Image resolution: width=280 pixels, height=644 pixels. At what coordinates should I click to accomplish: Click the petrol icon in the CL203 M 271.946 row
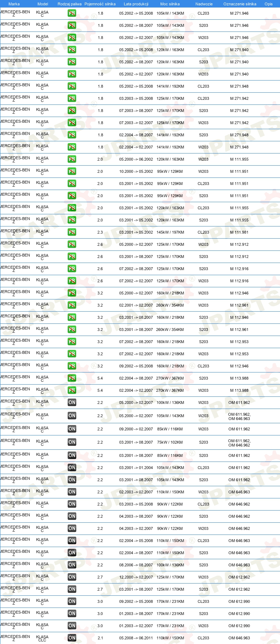(x=72, y=13)
